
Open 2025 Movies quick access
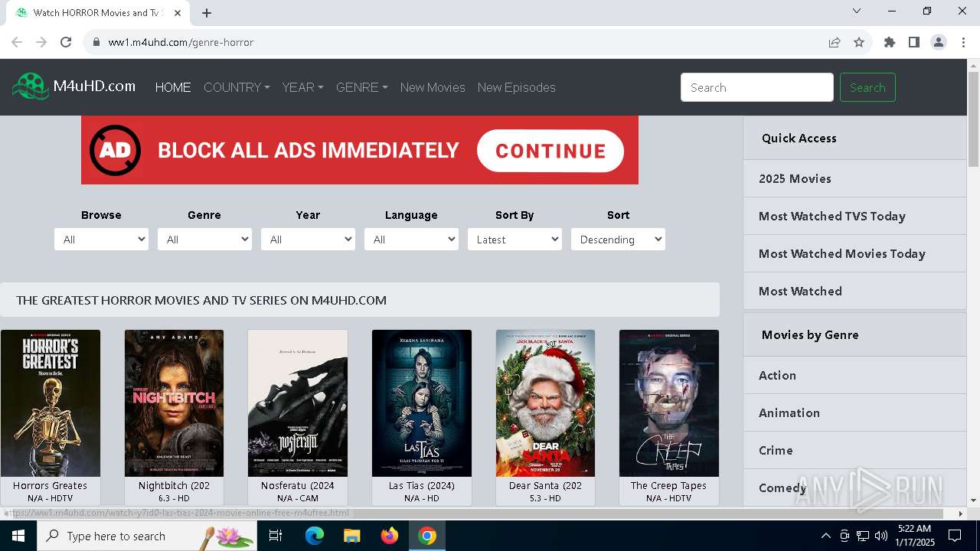854,178
